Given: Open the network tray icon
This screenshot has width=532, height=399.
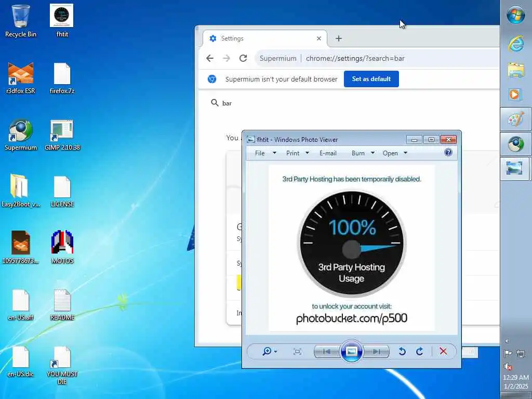Looking at the screenshot, I should point(520,354).
